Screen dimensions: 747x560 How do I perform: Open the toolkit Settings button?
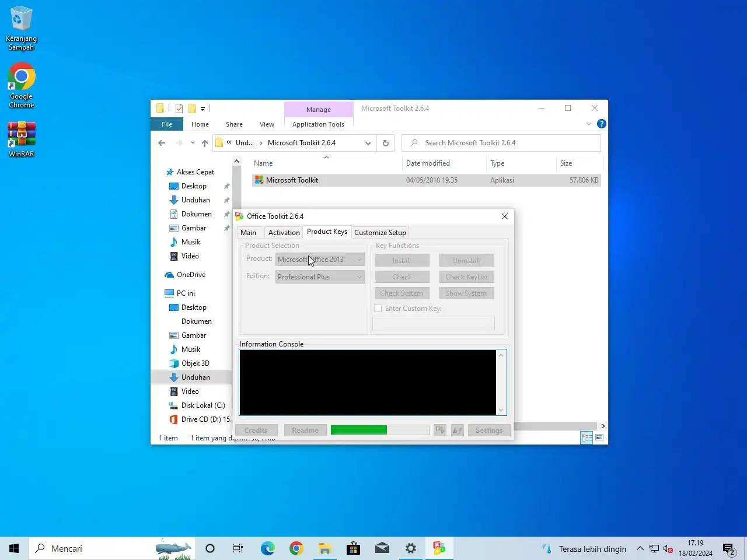click(x=489, y=430)
